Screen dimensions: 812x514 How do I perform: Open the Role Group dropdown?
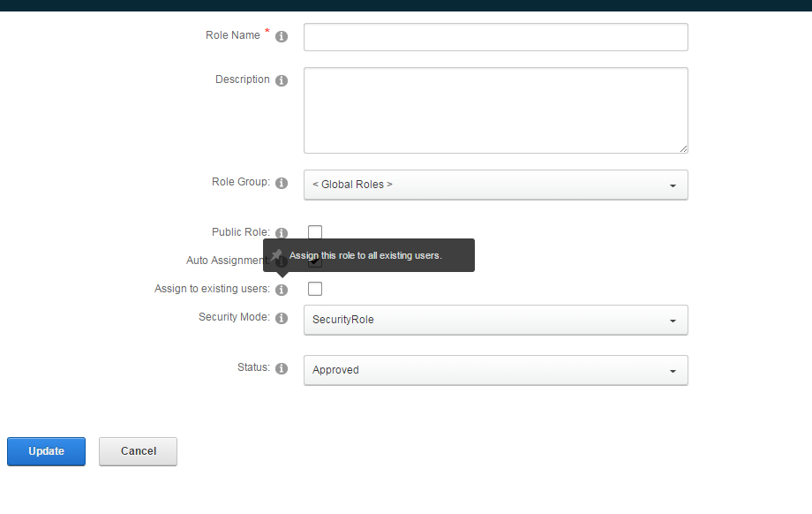coord(496,185)
